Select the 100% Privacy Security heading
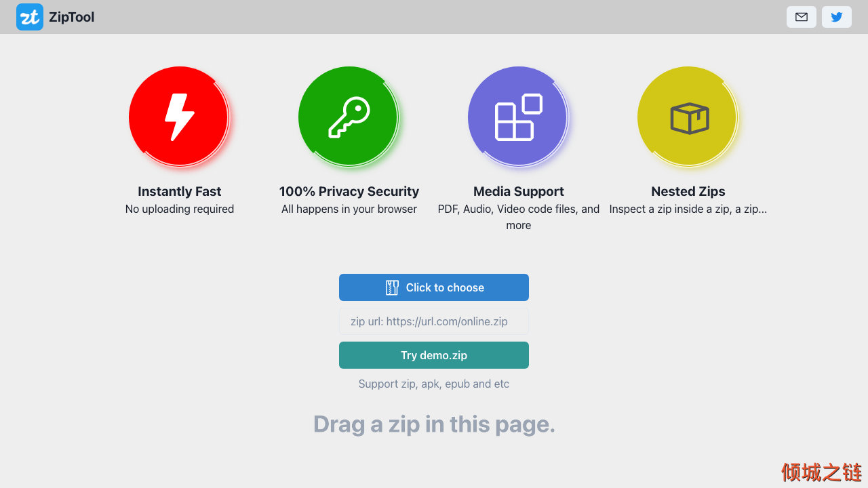Image resolution: width=868 pixels, height=488 pixels. coord(349,191)
